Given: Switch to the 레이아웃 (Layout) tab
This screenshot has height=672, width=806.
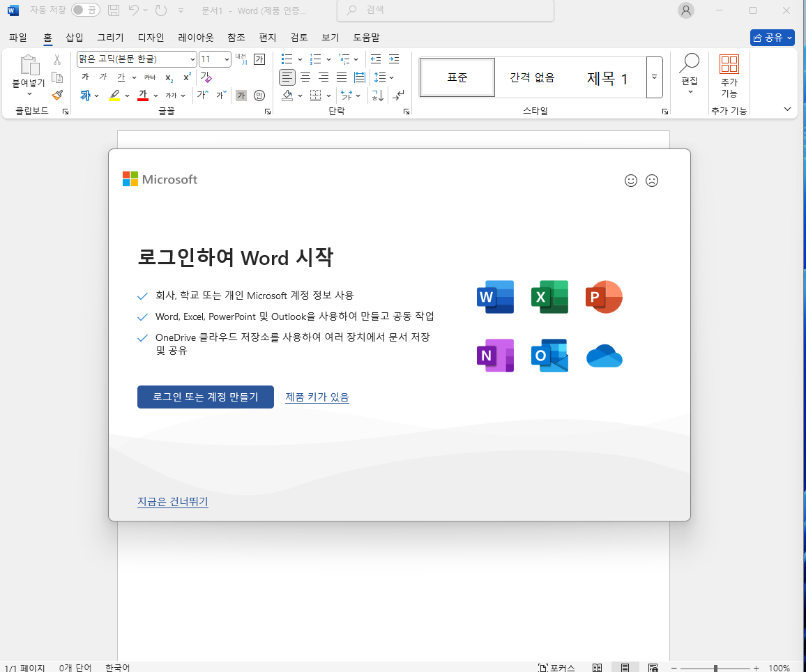Looking at the screenshot, I should pos(196,38).
